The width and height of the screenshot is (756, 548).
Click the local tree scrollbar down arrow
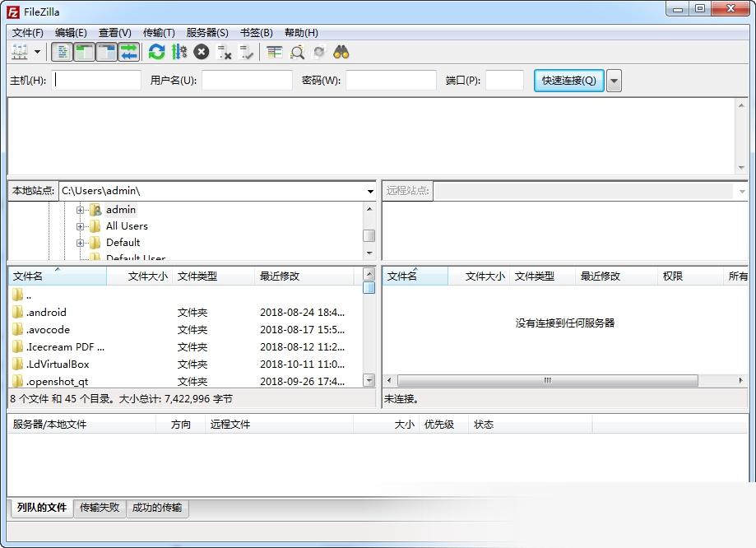369,253
